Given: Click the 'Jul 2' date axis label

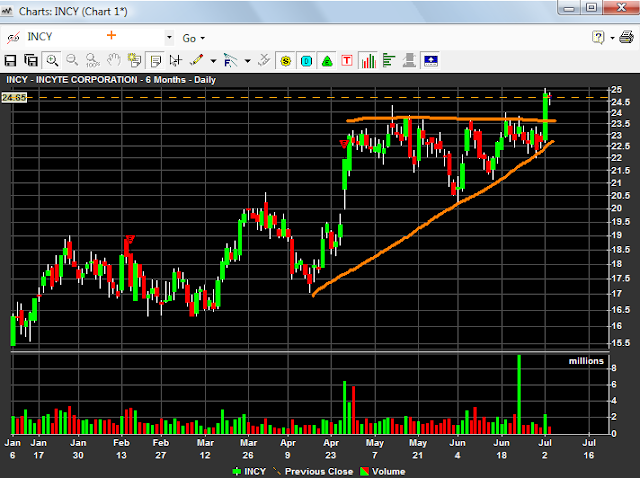Looking at the screenshot, I should pos(545,449).
